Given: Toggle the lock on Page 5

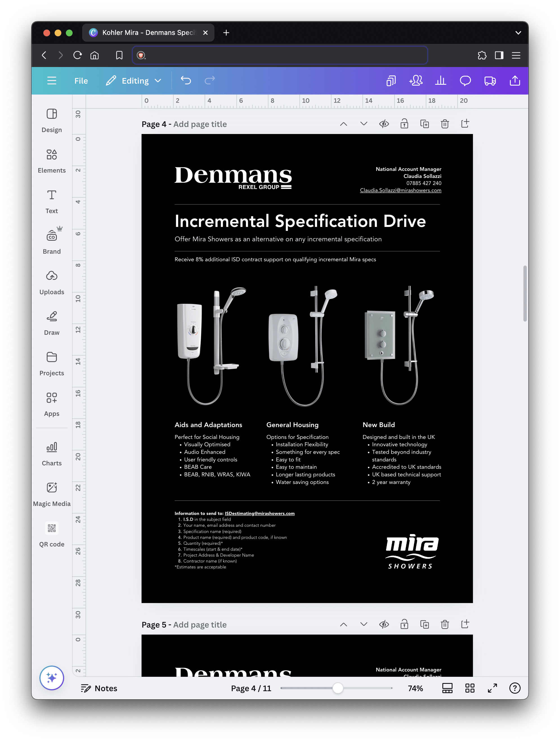Looking at the screenshot, I should coord(404,624).
